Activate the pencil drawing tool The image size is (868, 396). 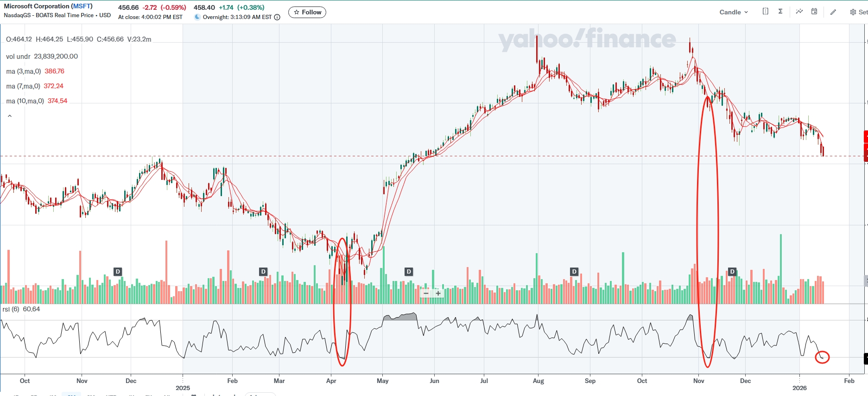[833, 12]
